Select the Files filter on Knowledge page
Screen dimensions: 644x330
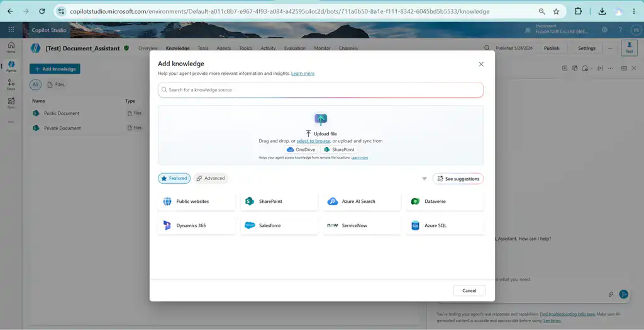pyautogui.click(x=56, y=84)
